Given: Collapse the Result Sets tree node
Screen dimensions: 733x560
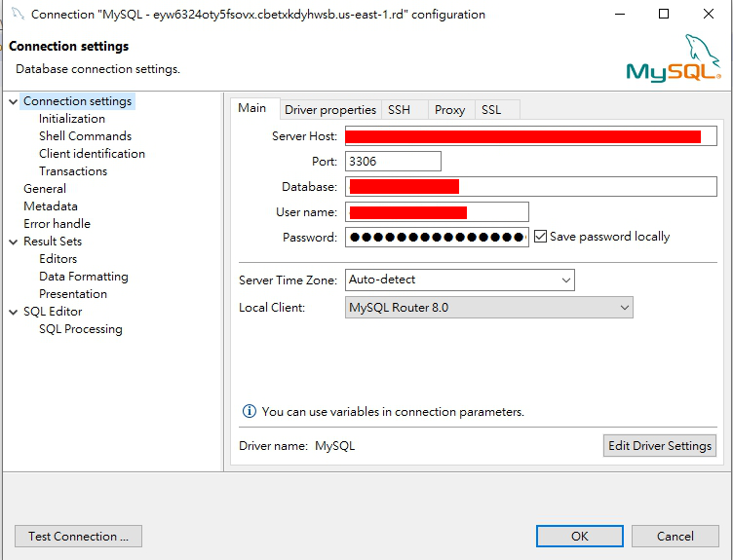Looking at the screenshot, I should click(14, 242).
